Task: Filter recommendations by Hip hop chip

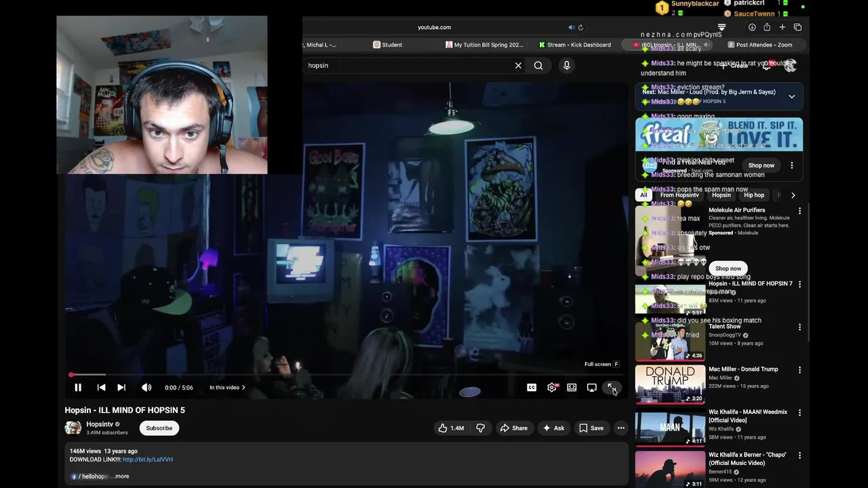Action: tap(754, 195)
